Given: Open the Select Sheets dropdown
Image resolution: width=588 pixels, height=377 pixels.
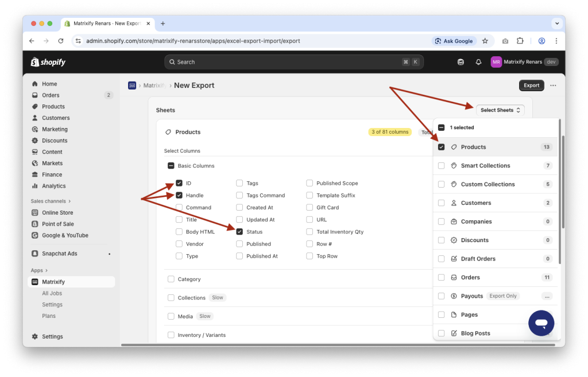Looking at the screenshot, I should point(500,109).
